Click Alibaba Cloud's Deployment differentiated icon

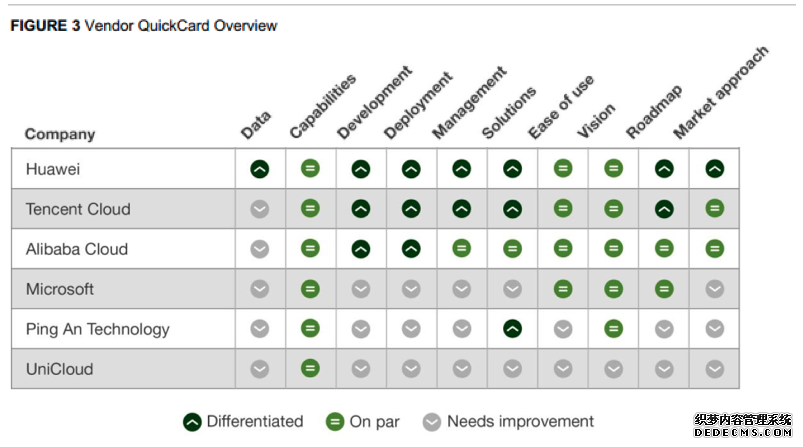click(x=411, y=249)
